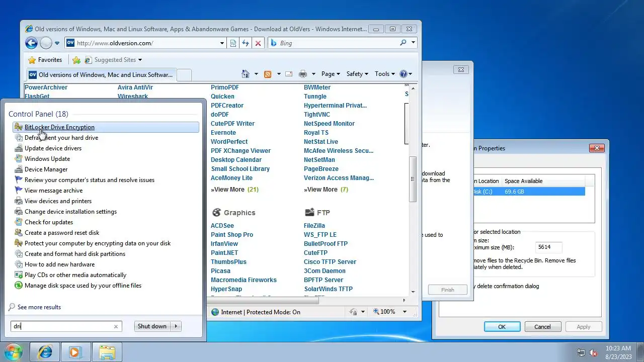Expand shut down options arrow
Image resolution: width=644 pixels, height=362 pixels.
pyautogui.click(x=176, y=326)
